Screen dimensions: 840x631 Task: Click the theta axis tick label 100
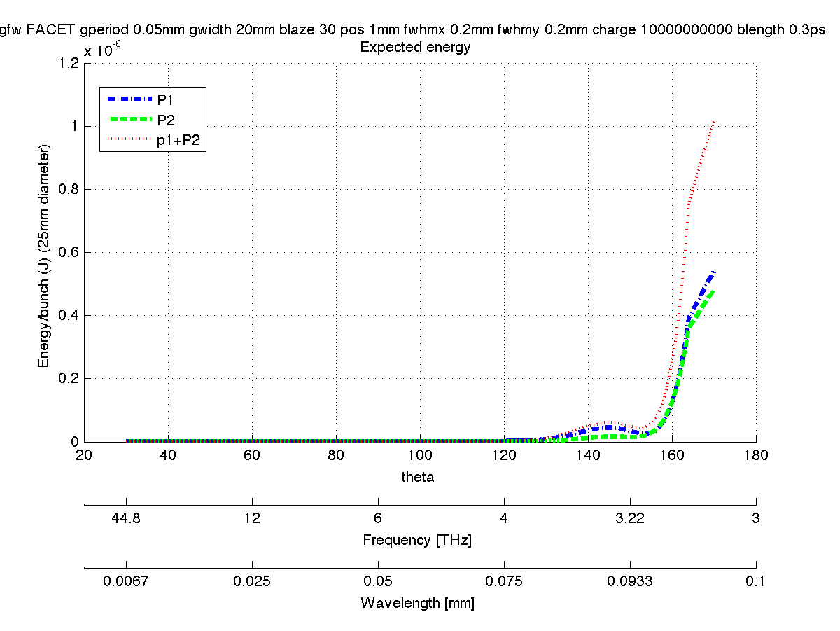pyautogui.click(x=420, y=455)
